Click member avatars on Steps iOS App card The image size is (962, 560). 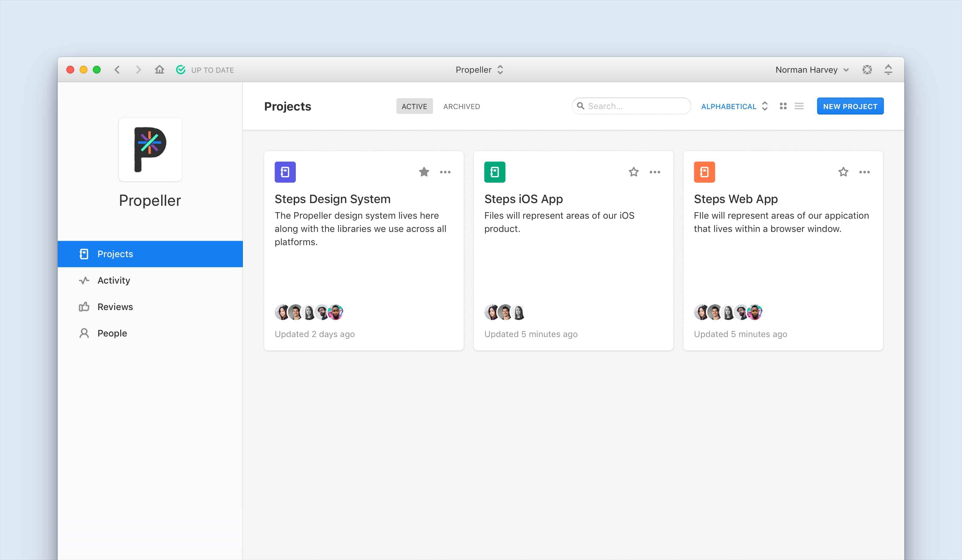(x=505, y=312)
